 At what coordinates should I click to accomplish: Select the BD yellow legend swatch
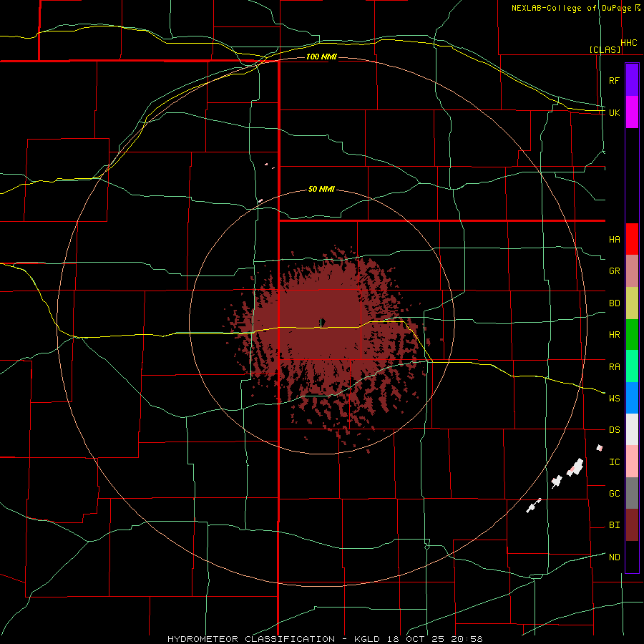point(632,303)
